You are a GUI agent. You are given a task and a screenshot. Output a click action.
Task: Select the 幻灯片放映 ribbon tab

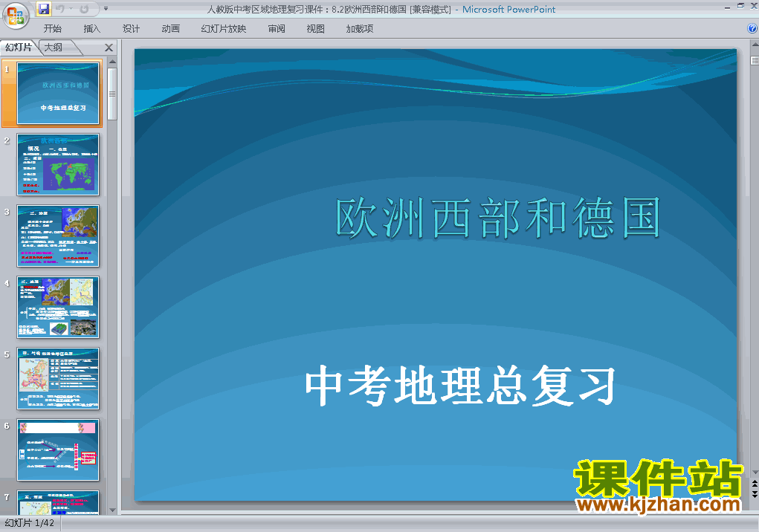pos(224,29)
